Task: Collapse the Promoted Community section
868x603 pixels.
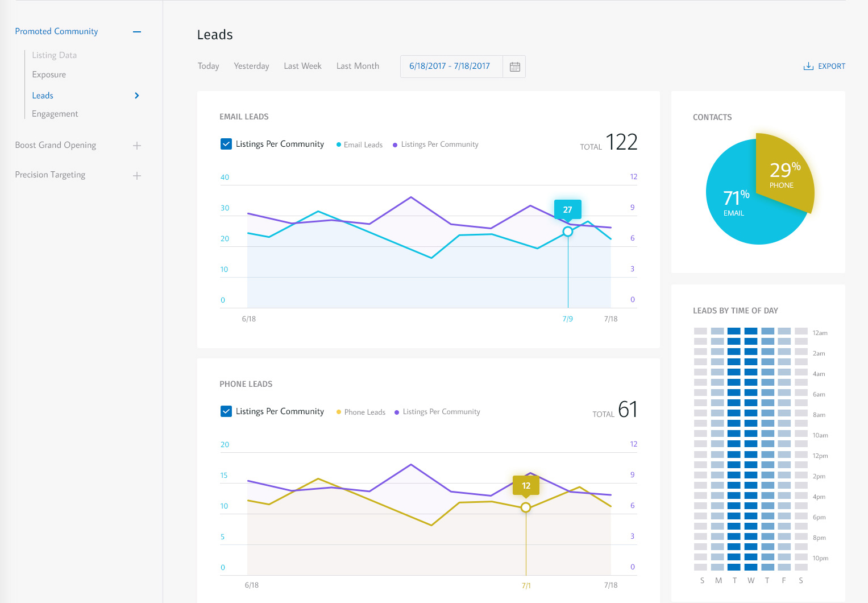Action: (x=136, y=32)
